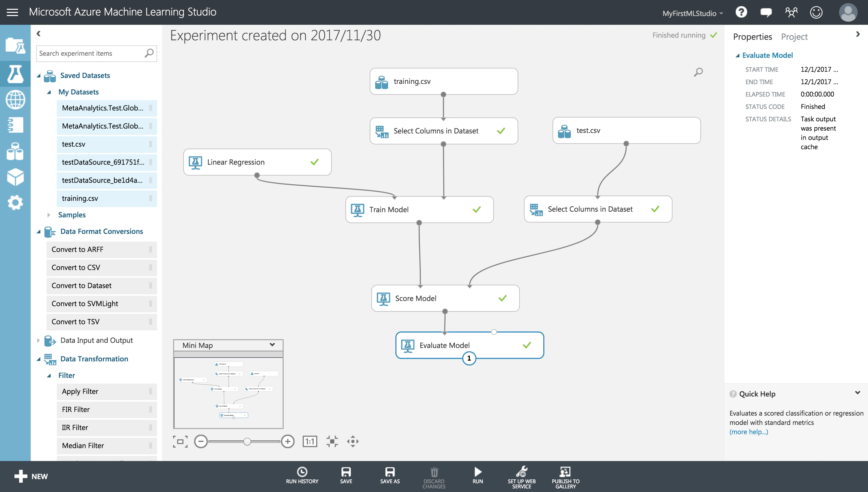Switch to the Project tab

point(794,36)
